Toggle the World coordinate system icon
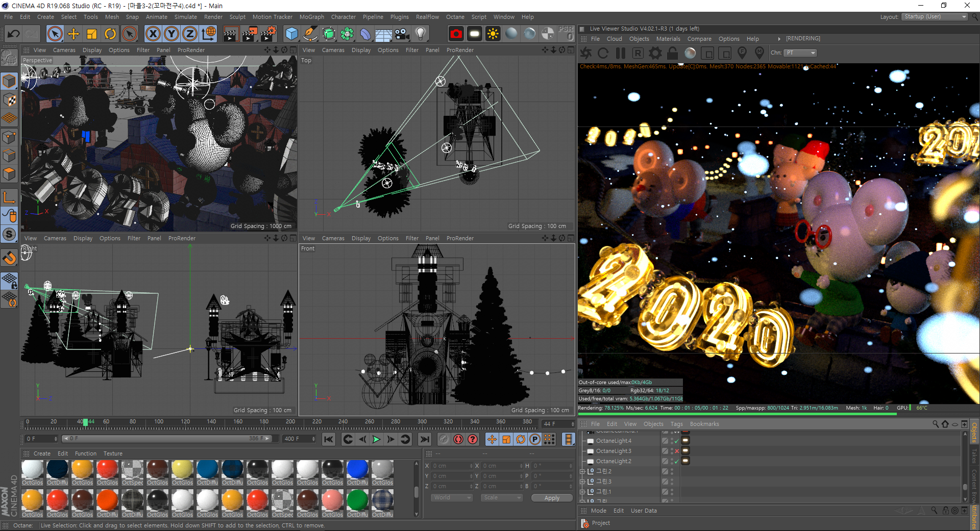Image resolution: width=980 pixels, height=531 pixels. pos(209,34)
